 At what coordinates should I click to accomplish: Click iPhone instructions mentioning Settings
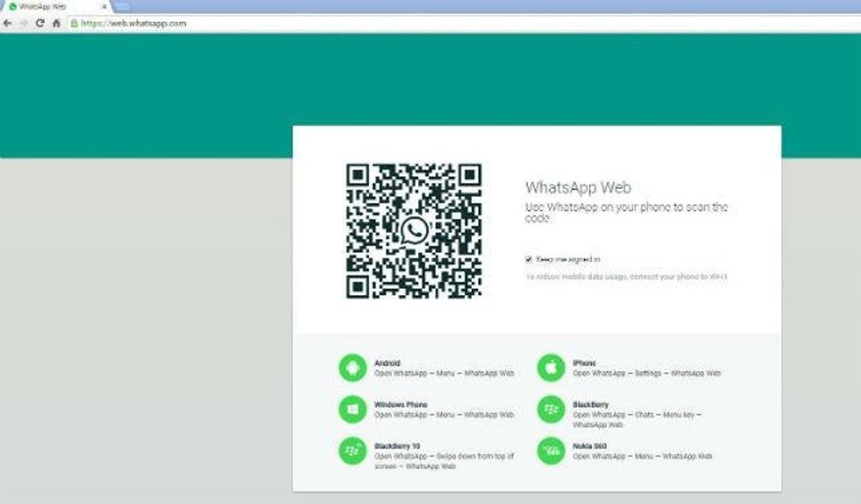[x=647, y=373]
